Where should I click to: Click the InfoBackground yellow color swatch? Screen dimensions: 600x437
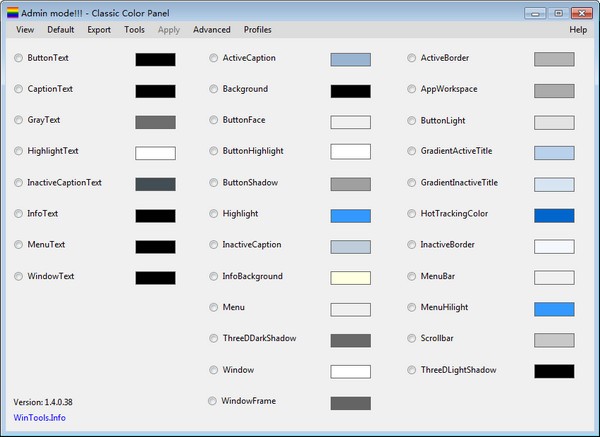(x=350, y=277)
